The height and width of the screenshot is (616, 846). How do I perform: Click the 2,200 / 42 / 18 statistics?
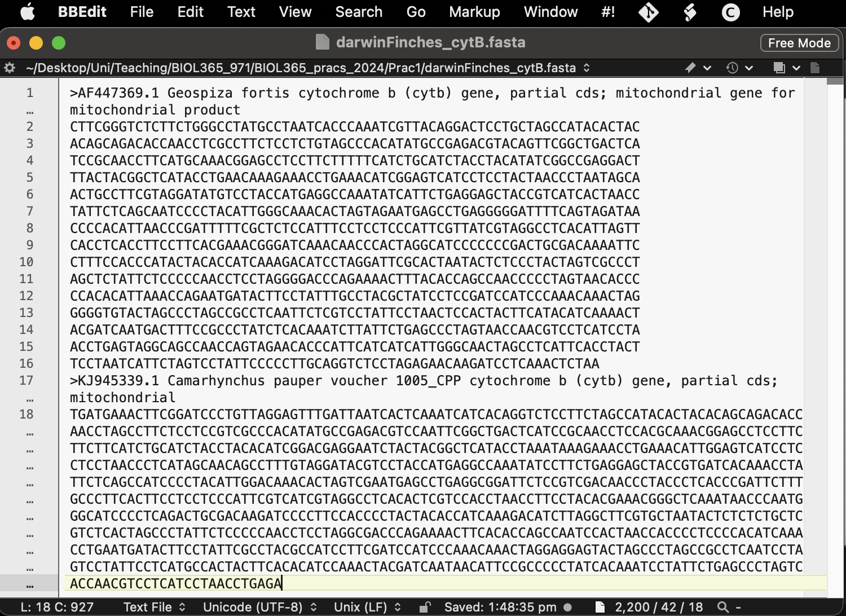(659, 607)
